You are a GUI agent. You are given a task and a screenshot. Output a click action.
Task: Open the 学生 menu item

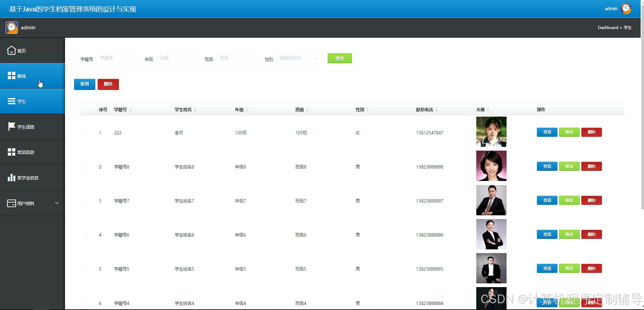tap(32, 101)
